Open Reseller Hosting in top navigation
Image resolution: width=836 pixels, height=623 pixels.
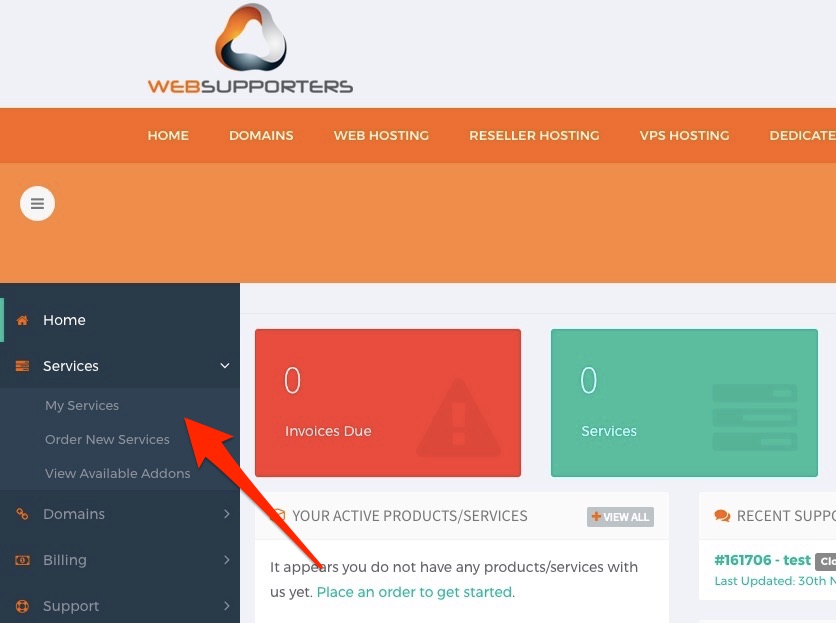tap(534, 135)
